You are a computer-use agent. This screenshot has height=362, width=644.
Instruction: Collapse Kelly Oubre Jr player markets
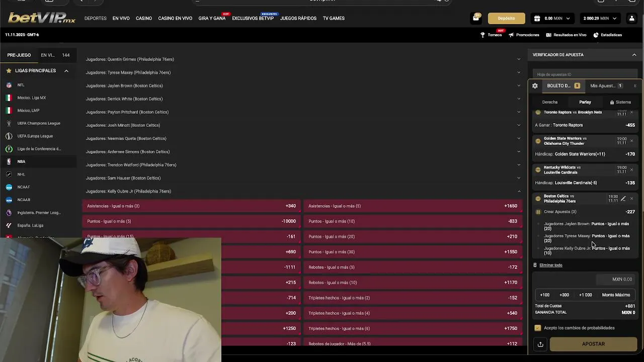pos(519,191)
